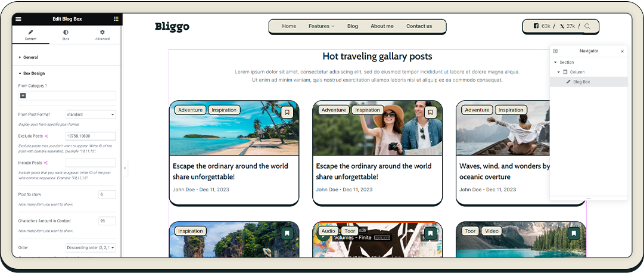
Task: Click the Include Posts input field
Action: click(x=91, y=163)
